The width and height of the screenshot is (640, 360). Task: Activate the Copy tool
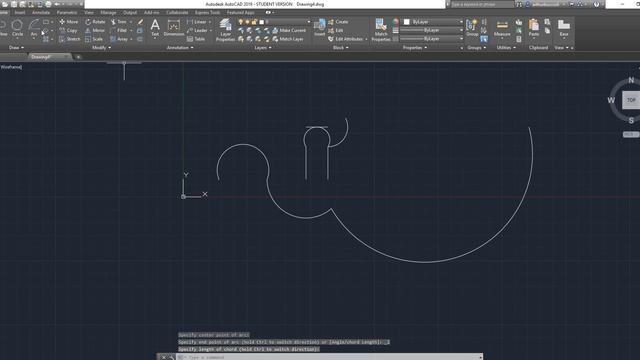(68, 31)
